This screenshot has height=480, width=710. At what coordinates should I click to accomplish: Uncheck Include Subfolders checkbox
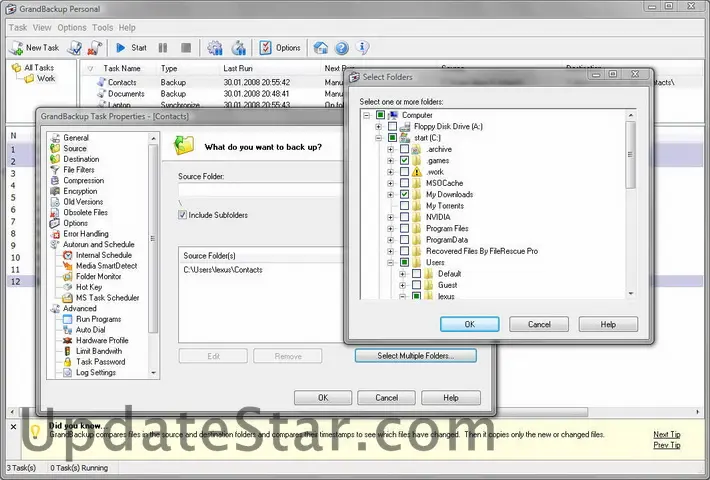pos(183,215)
